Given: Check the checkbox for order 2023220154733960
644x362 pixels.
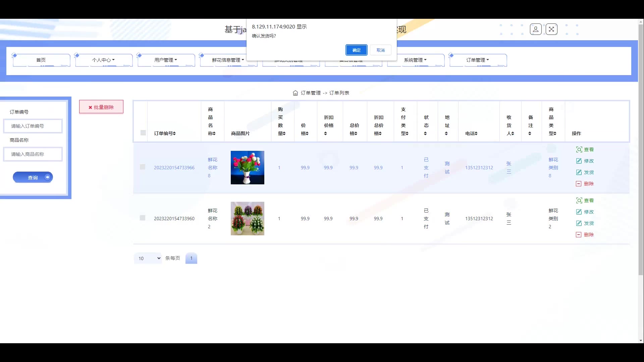Looking at the screenshot, I should point(143,218).
